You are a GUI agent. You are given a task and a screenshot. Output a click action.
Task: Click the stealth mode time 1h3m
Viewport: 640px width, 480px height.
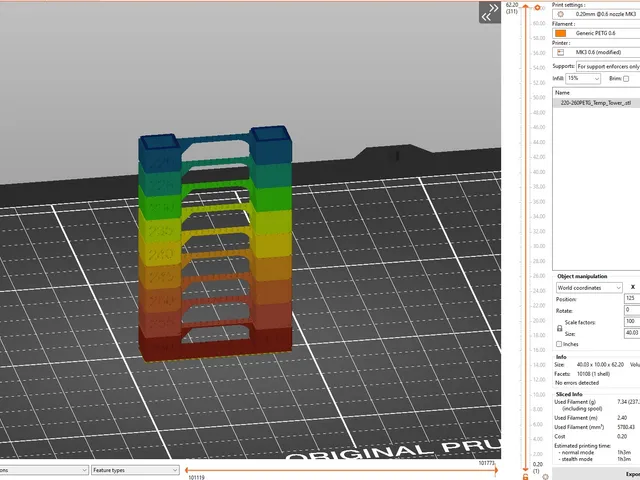coord(624,459)
